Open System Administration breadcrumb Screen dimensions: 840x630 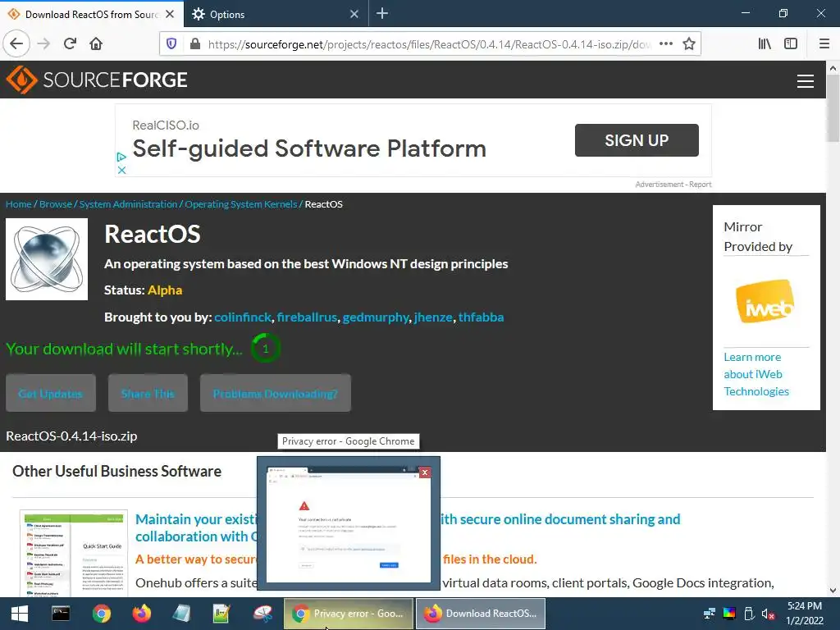128,204
